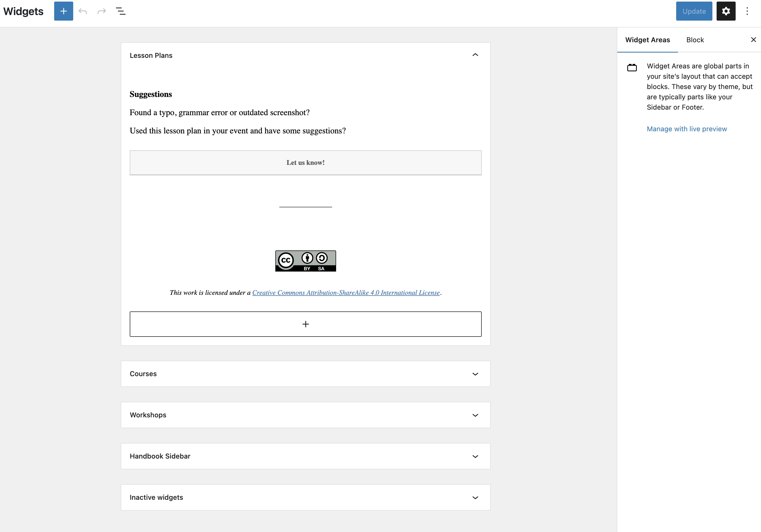The height and width of the screenshot is (532, 761).
Task: Click the widget area icon in the sidebar
Action: point(632,68)
